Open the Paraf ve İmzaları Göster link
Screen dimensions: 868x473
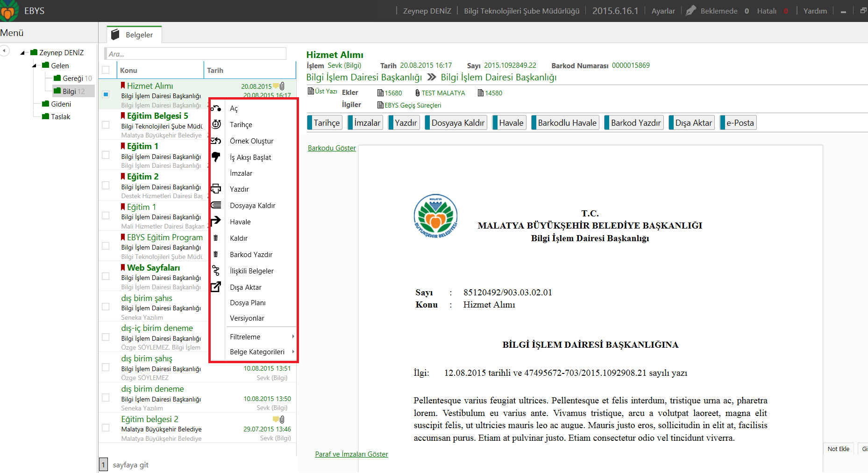pyautogui.click(x=351, y=454)
